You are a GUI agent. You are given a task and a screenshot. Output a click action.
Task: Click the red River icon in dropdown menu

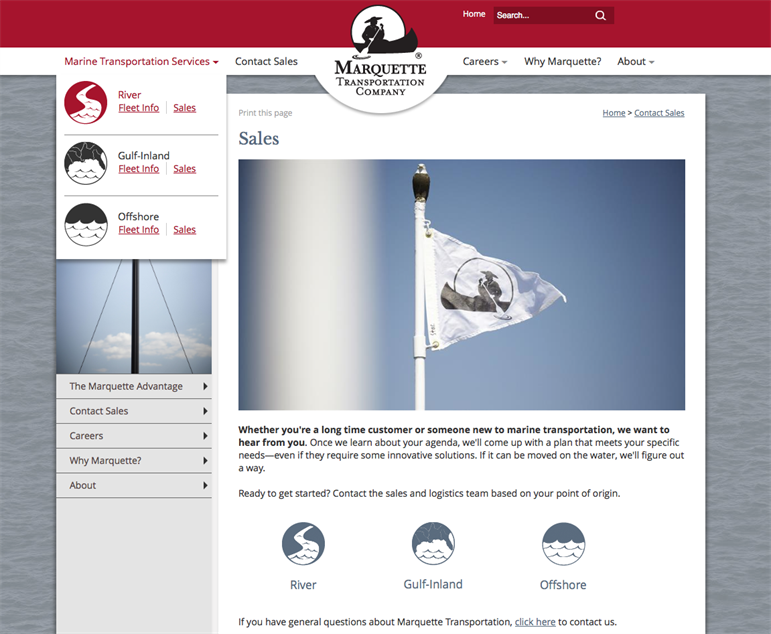point(86,102)
